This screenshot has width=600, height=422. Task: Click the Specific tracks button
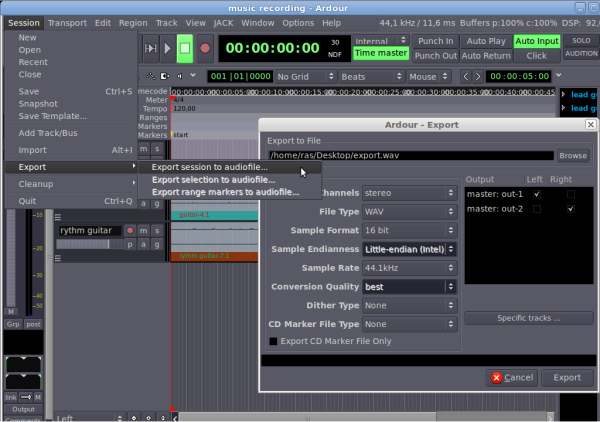(x=529, y=318)
